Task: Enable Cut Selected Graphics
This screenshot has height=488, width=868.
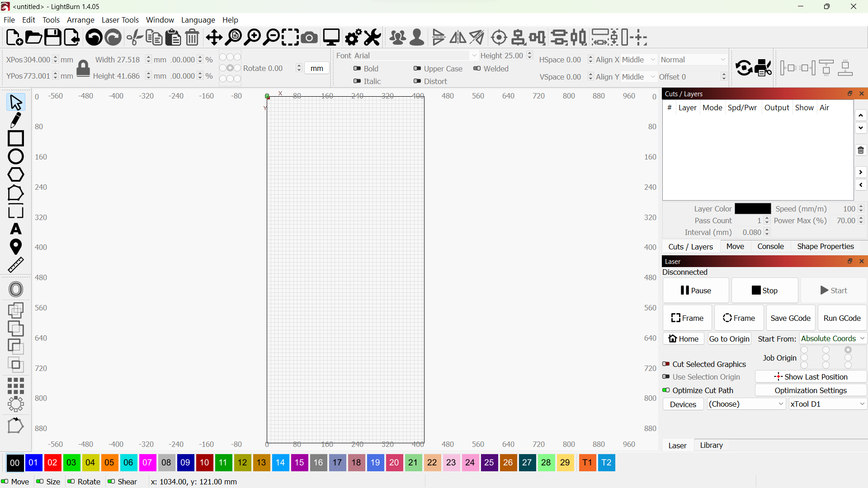Action: click(x=666, y=364)
